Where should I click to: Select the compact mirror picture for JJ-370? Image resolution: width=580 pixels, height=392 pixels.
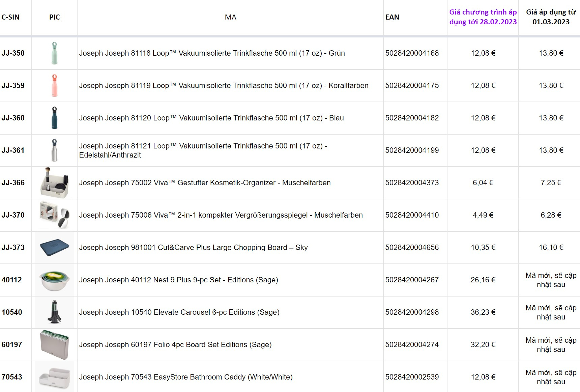[x=54, y=215]
